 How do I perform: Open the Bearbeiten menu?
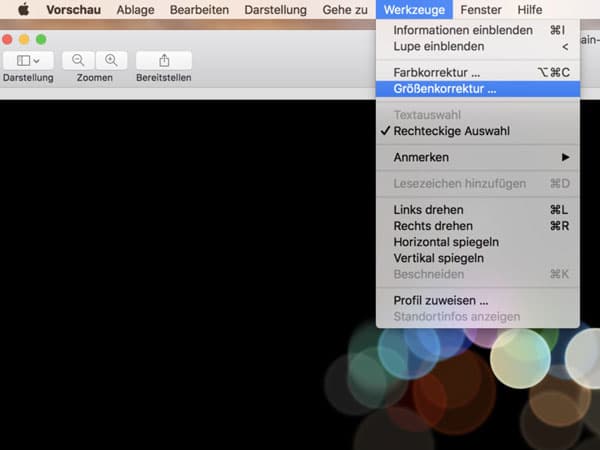tap(199, 10)
